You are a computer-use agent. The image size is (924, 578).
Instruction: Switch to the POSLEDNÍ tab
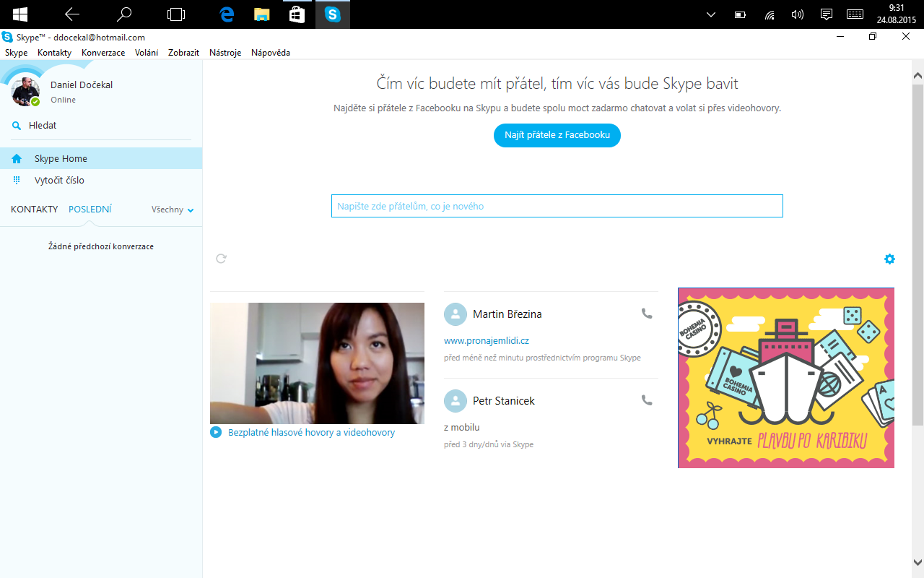(x=90, y=209)
